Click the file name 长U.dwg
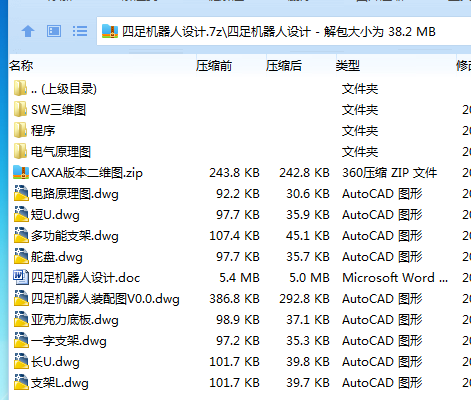This screenshot has width=471, height=400. coord(55,362)
